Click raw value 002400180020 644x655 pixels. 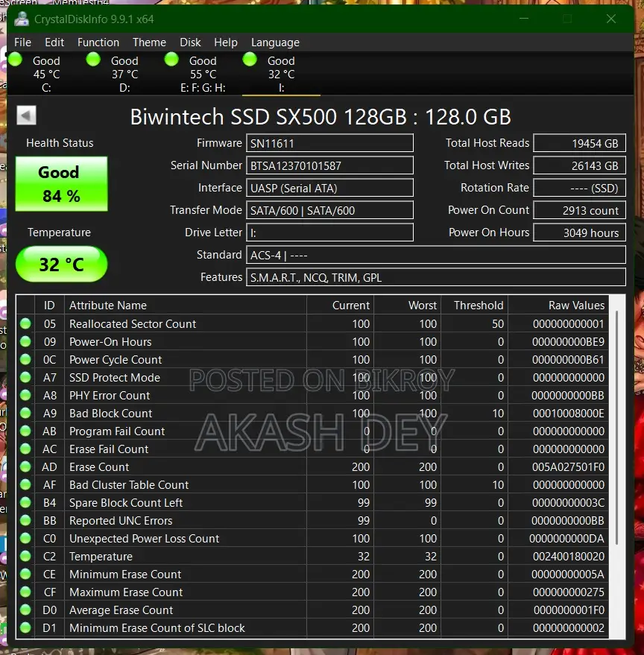(569, 557)
